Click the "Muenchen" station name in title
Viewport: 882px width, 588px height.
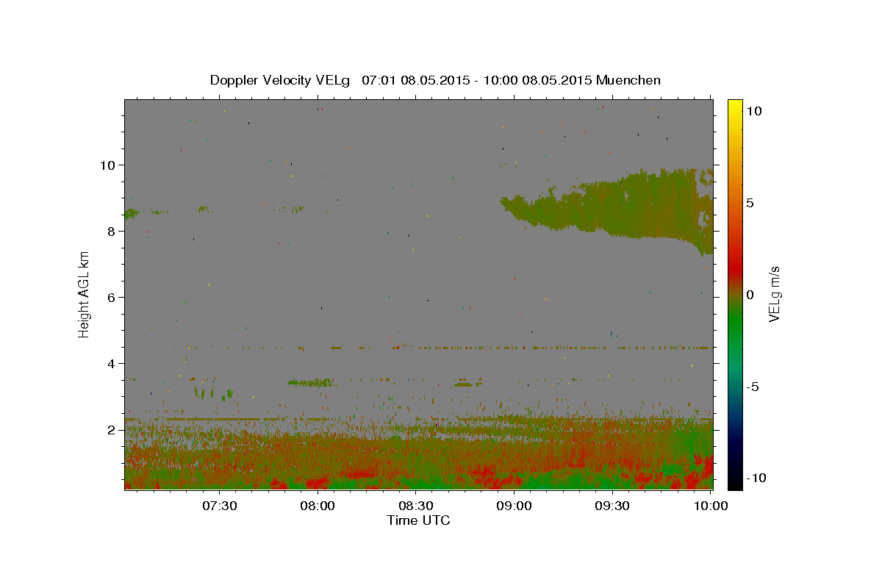tap(630, 80)
